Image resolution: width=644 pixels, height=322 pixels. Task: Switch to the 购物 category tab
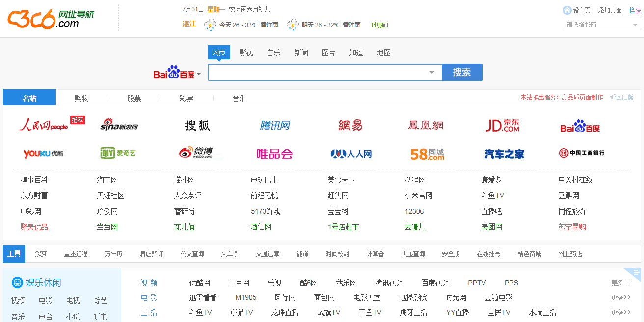coord(82,98)
